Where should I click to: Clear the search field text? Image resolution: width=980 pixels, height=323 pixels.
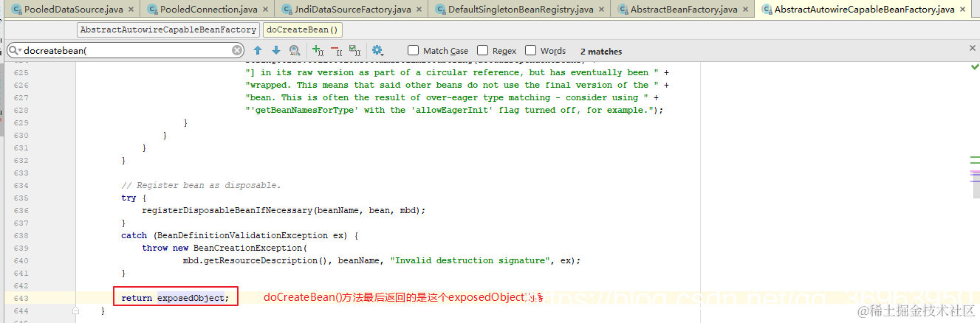(x=237, y=51)
